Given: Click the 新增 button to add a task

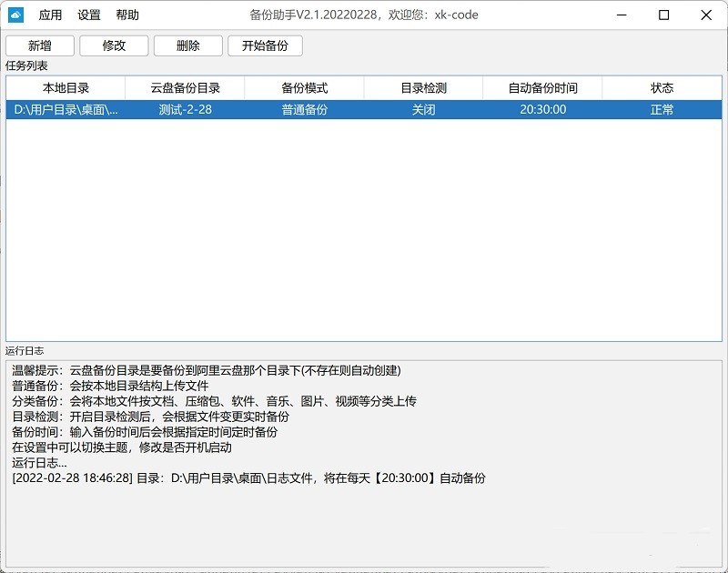Looking at the screenshot, I should [38, 45].
